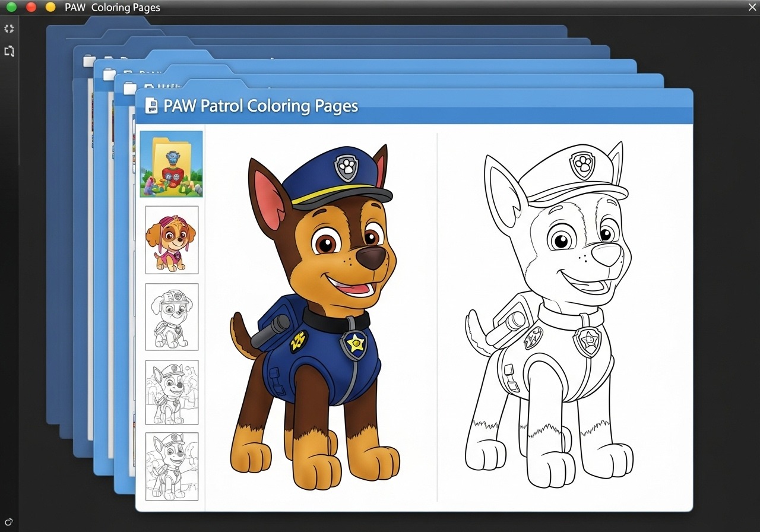Open the Rubble outline thumbnail
This screenshot has height=532, width=760.
coord(172,317)
